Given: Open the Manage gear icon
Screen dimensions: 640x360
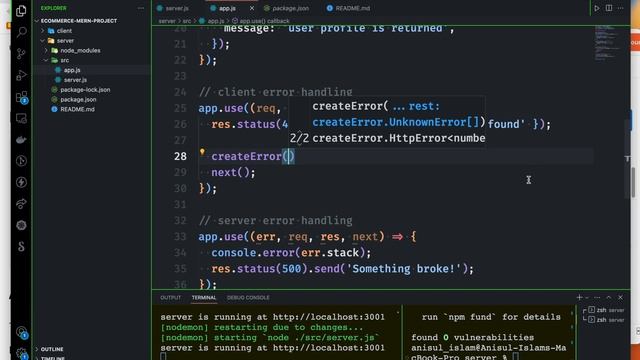Looking at the screenshot, I should (21, 353).
